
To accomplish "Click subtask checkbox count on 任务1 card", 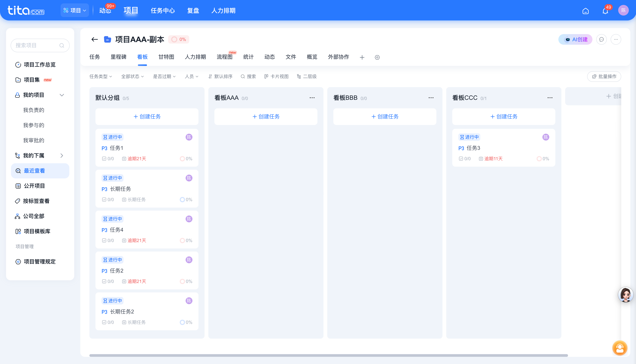I will click(108, 159).
